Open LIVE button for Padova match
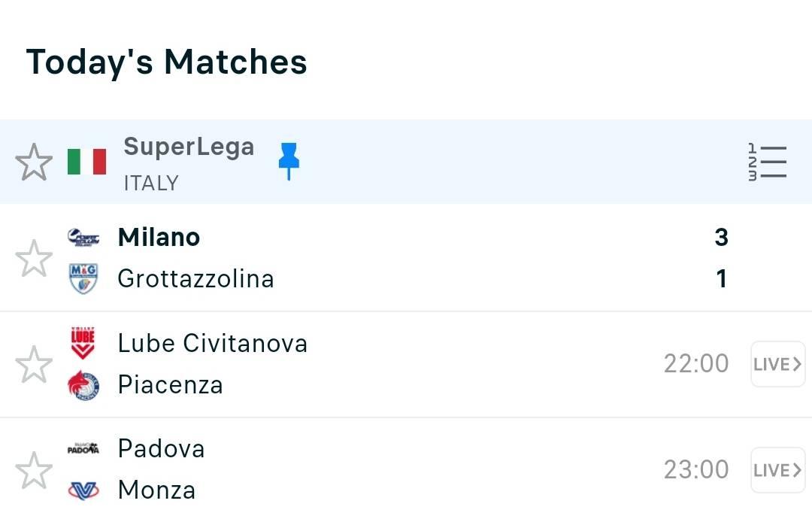This screenshot has width=812, height=522. point(778,470)
